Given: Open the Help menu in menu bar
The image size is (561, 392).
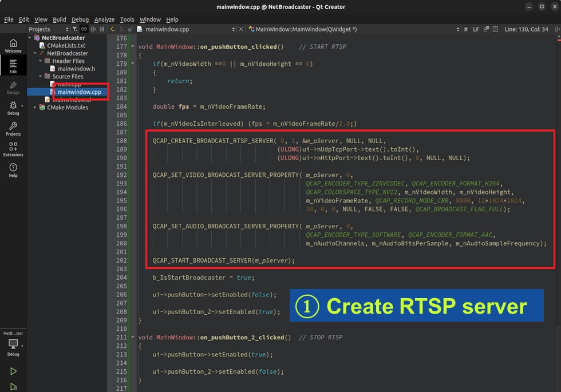Looking at the screenshot, I should (x=172, y=19).
